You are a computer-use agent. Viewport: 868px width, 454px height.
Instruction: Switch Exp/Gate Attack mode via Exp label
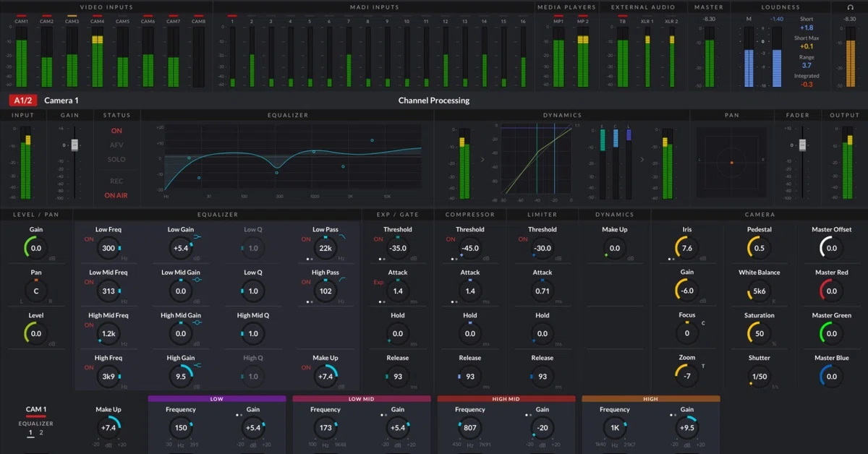(x=378, y=282)
